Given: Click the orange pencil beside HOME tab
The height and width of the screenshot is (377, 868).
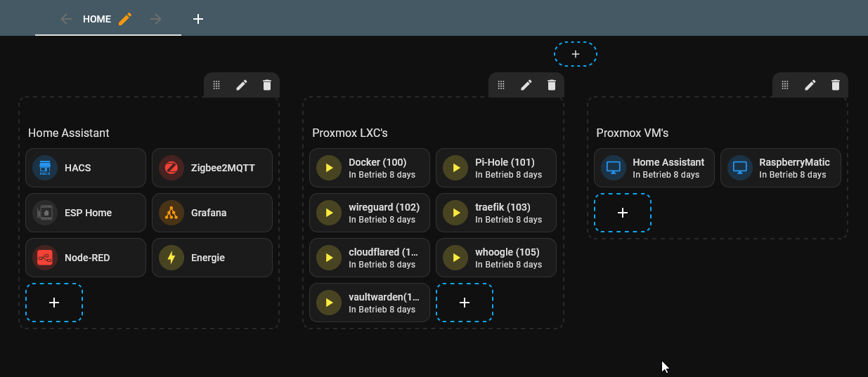Looking at the screenshot, I should pyautogui.click(x=125, y=19).
